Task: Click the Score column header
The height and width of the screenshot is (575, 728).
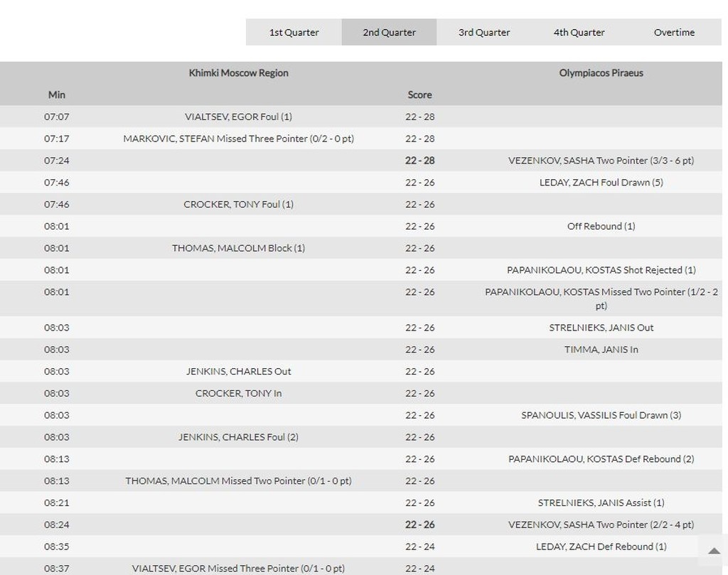Action: click(419, 95)
